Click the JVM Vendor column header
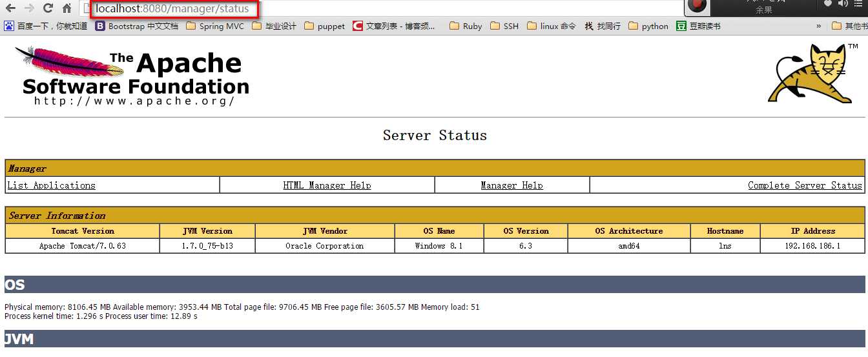The height and width of the screenshot is (357, 868). (x=325, y=231)
